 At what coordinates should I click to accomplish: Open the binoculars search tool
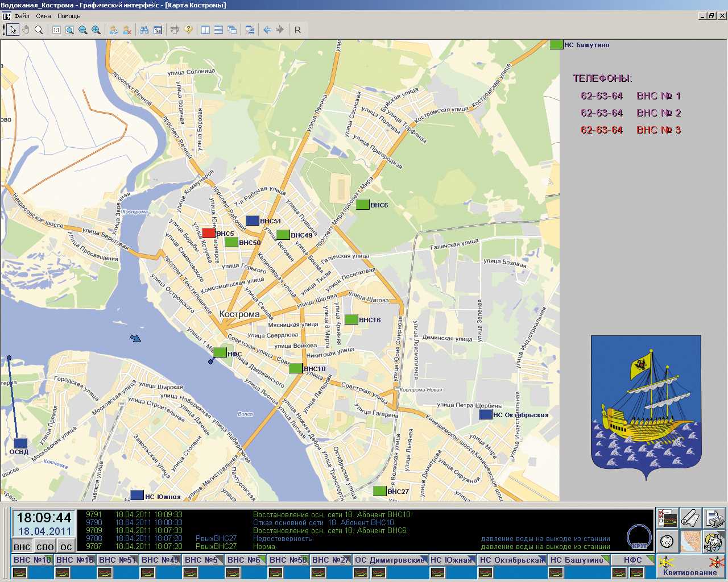coord(144,30)
